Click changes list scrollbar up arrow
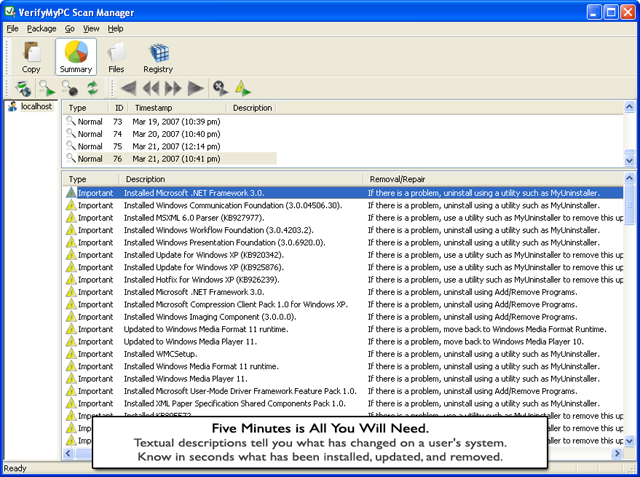Image resolution: width=640 pixels, height=477 pixels. [x=629, y=178]
